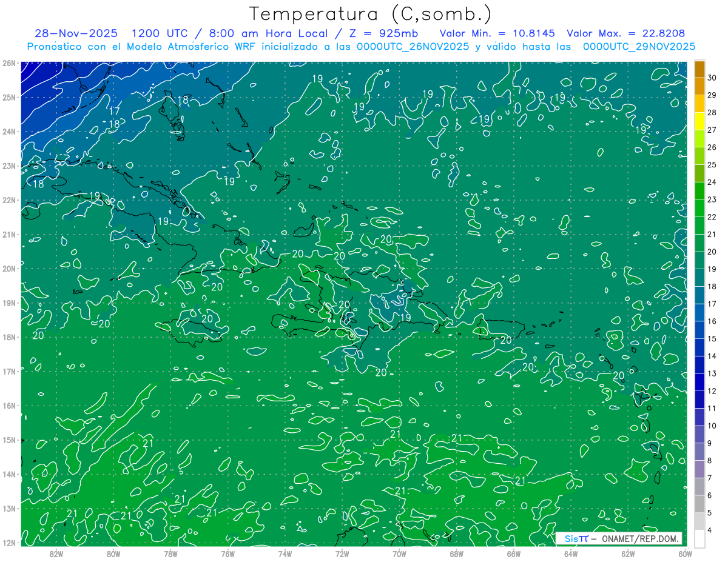Click the "18N" latitude axis label
The height and width of the screenshot is (562, 728).
pos(8,337)
